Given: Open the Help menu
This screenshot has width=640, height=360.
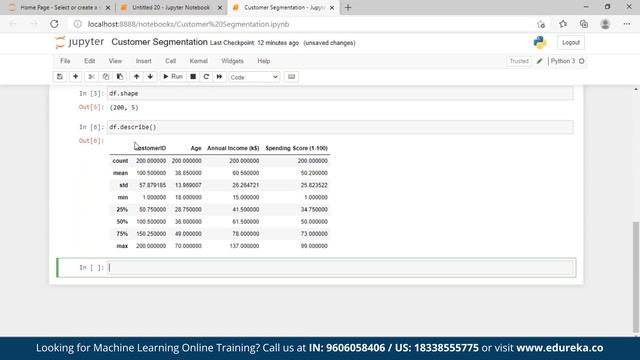Looking at the screenshot, I should click(264, 61).
